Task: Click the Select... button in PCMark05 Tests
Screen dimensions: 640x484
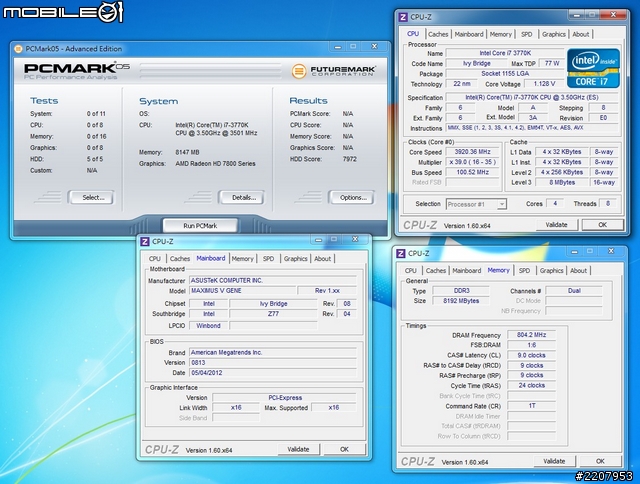Action: click(x=91, y=198)
